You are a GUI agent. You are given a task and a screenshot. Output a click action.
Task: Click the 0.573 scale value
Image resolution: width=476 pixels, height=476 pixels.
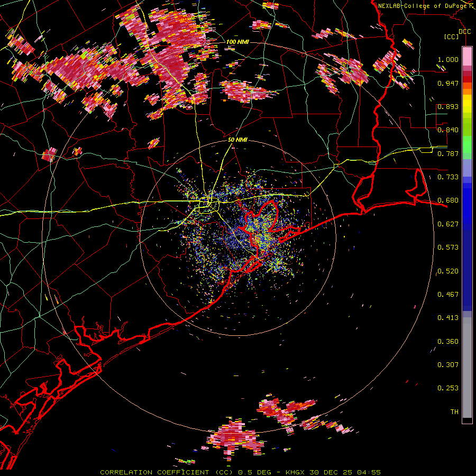(448, 247)
